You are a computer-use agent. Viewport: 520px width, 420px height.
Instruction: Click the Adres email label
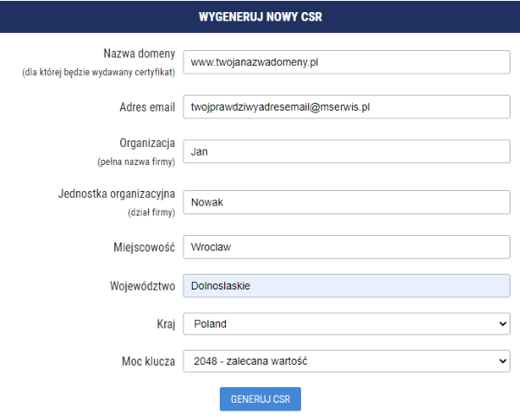pyautogui.click(x=147, y=107)
